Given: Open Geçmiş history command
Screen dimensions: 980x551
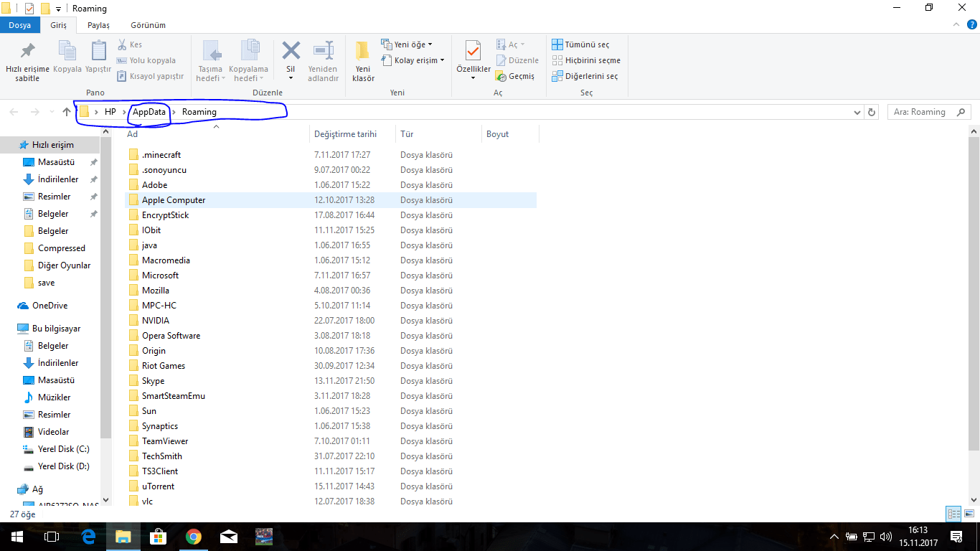Looking at the screenshot, I should pos(515,76).
